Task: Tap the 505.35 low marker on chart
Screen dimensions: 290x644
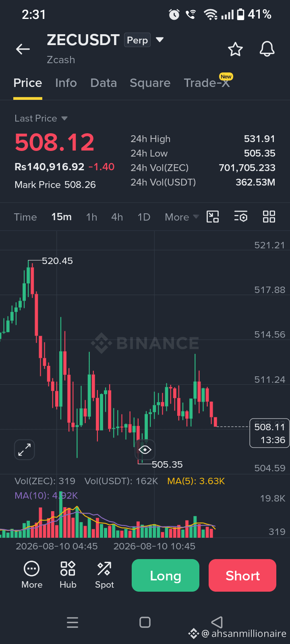Action: 167,464
